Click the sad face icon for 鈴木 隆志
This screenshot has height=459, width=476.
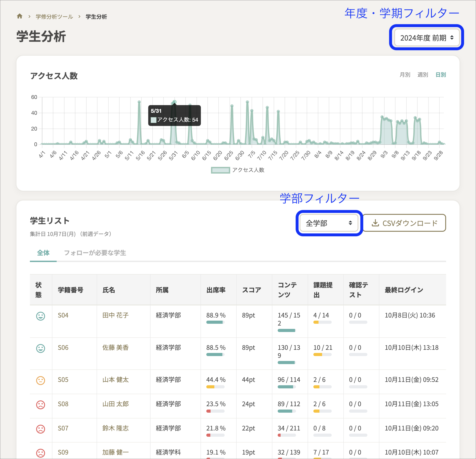(x=41, y=429)
